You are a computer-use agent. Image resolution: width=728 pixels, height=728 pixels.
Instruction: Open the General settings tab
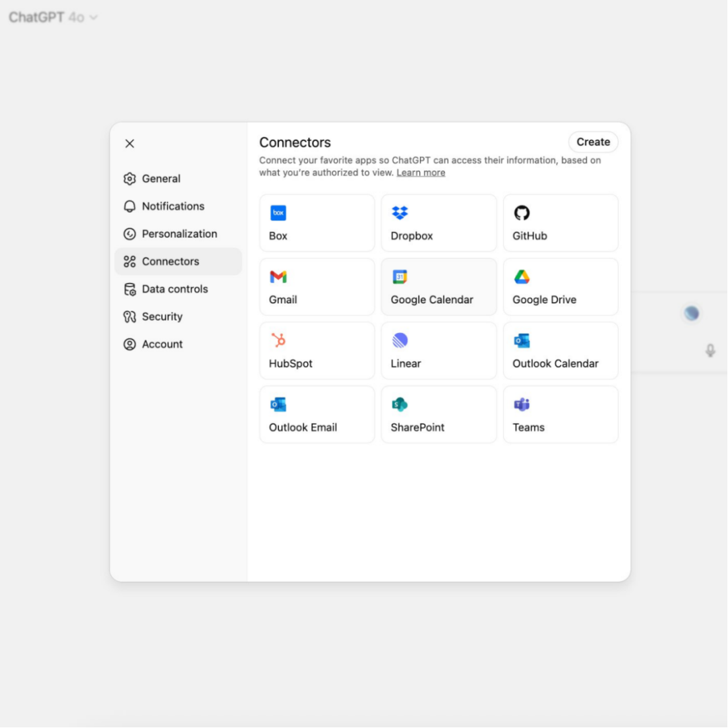tap(178, 179)
